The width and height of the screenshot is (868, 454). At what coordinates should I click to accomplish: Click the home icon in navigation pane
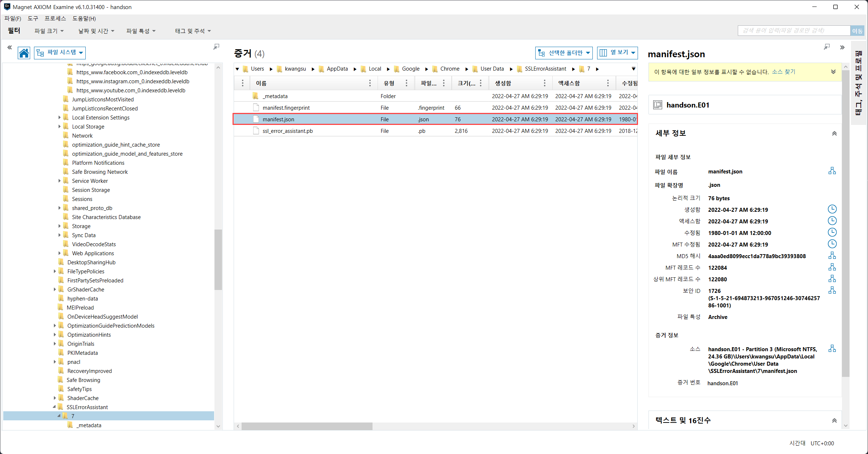[24, 53]
